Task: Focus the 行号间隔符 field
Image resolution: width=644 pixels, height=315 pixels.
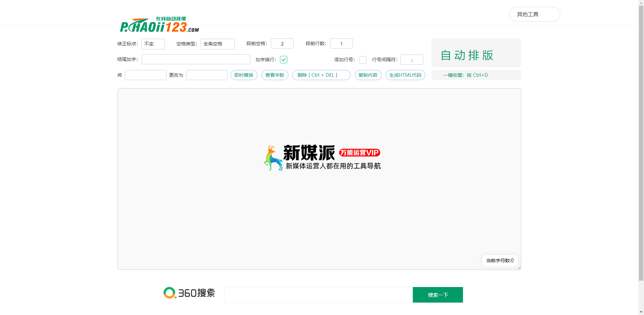Action: tap(412, 60)
